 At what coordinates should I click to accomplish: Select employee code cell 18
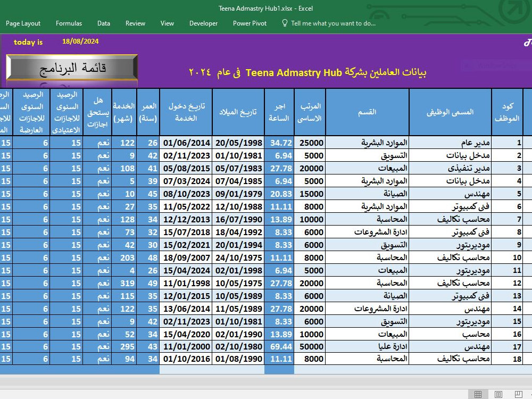point(507,359)
